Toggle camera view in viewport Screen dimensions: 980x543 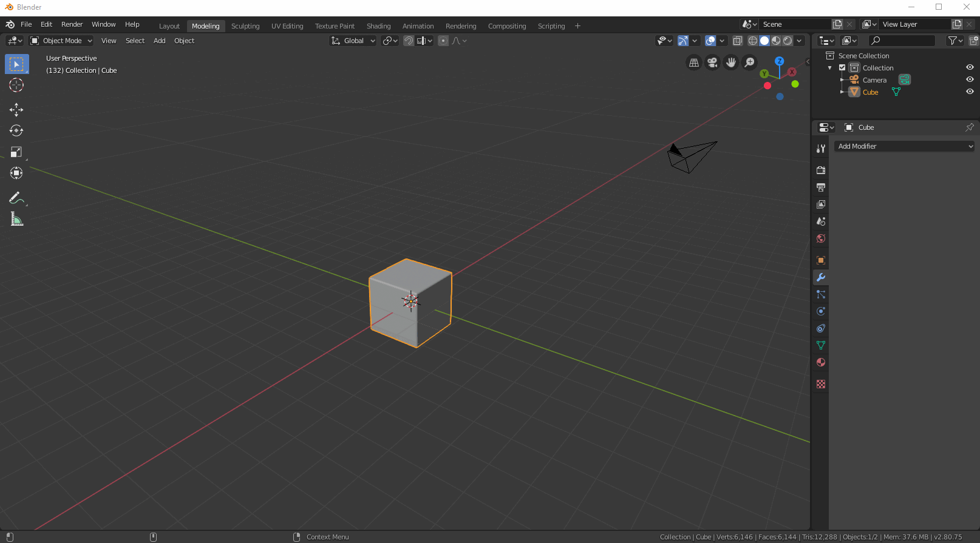[712, 62]
